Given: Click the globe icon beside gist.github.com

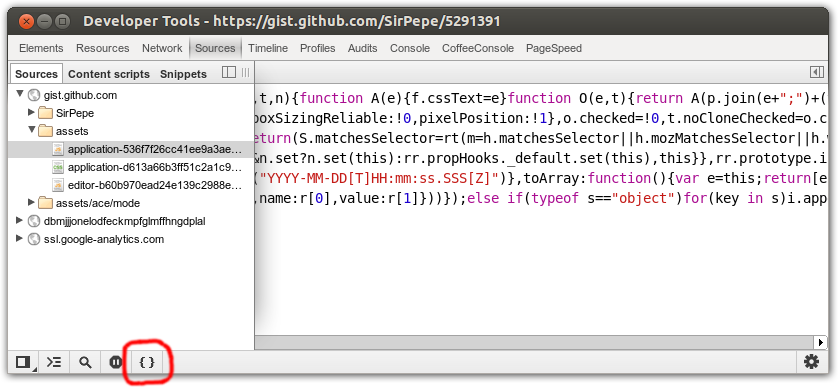Looking at the screenshot, I should [x=34, y=95].
